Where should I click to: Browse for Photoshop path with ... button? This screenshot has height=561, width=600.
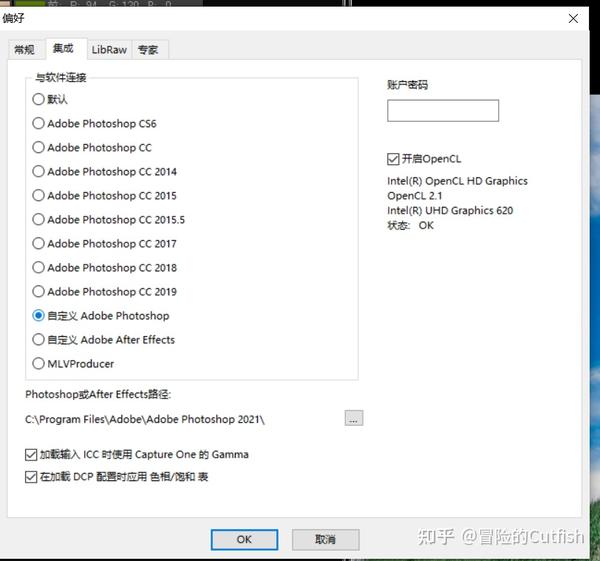pos(354,418)
